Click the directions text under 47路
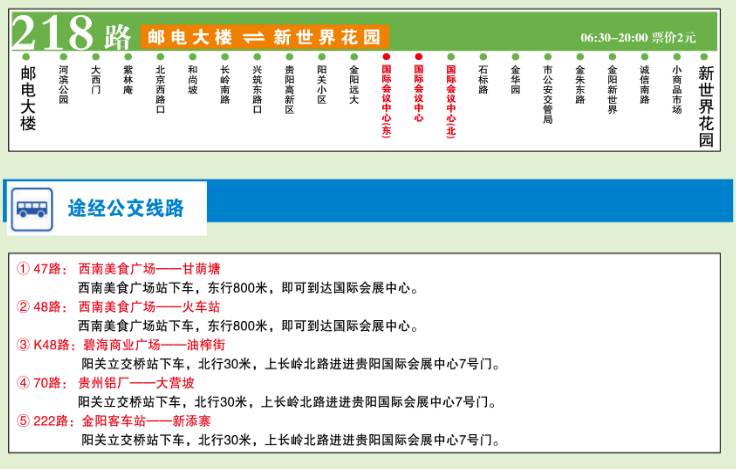The image size is (736, 469). [x=248, y=288]
